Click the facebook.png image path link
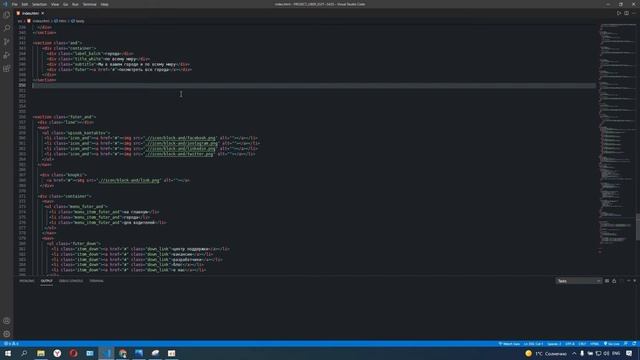Viewport: 640px width, 360px height. point(180,138)
